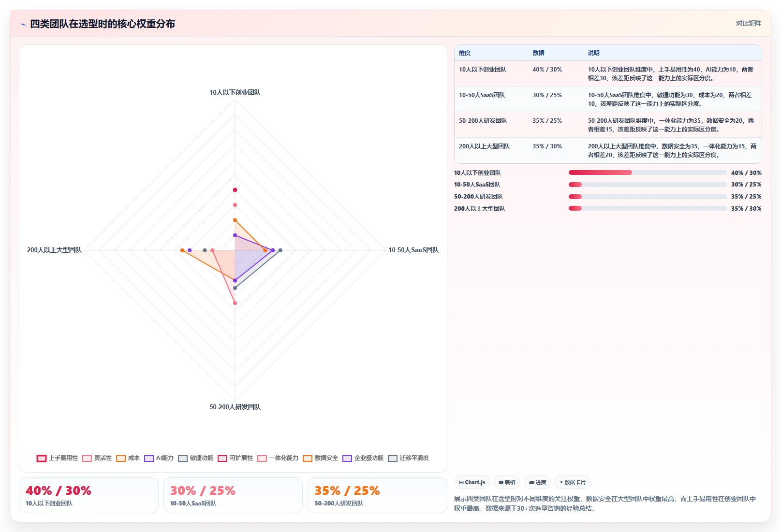Show or hide 一体化能力 series
This screenshot has width=781, height=532.
[278, 458]
